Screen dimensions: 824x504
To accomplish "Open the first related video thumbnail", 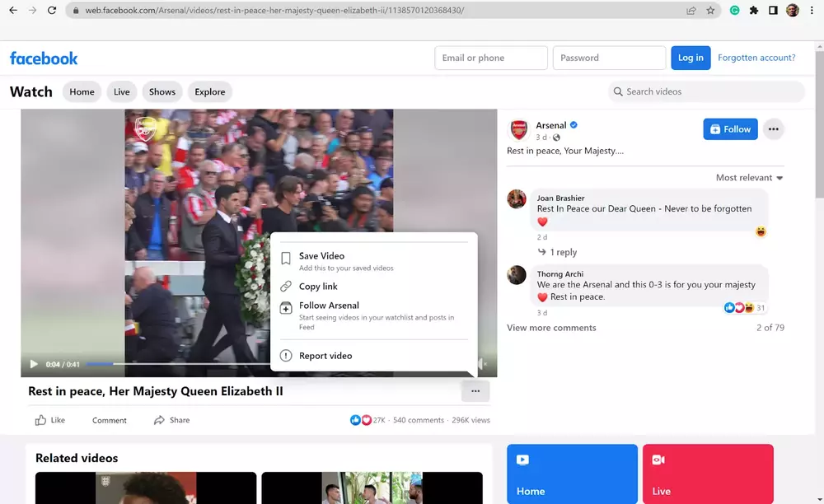I will [x=146, y=488].
